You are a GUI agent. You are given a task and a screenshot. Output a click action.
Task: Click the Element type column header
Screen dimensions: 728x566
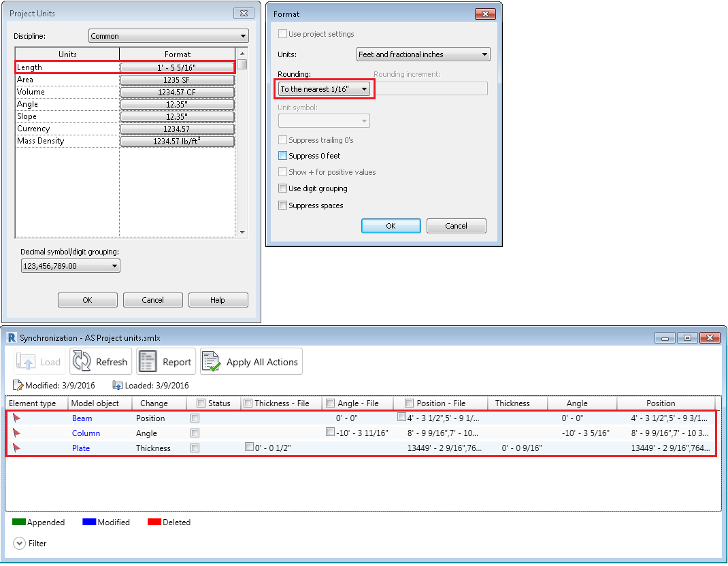[37, 403]
